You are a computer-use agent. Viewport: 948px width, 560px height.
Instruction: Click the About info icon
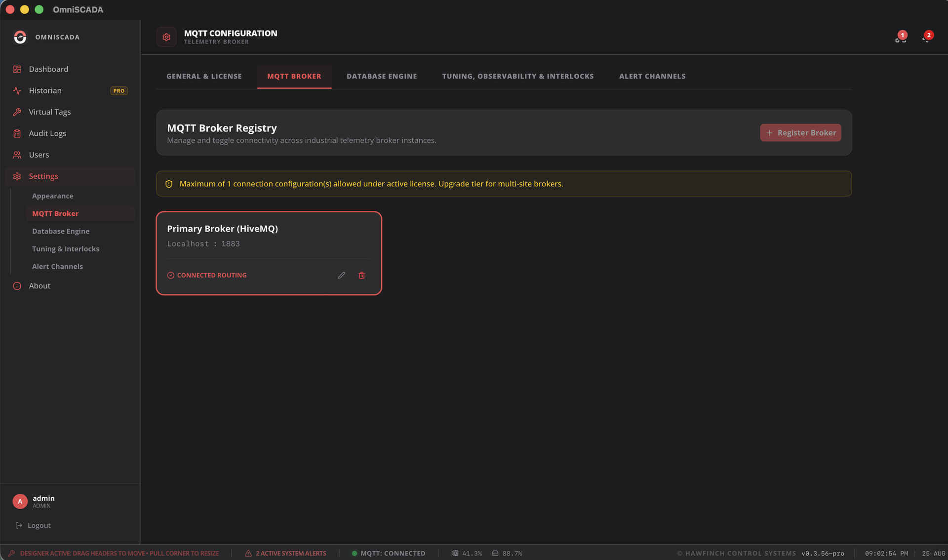(x=17, y=286)
